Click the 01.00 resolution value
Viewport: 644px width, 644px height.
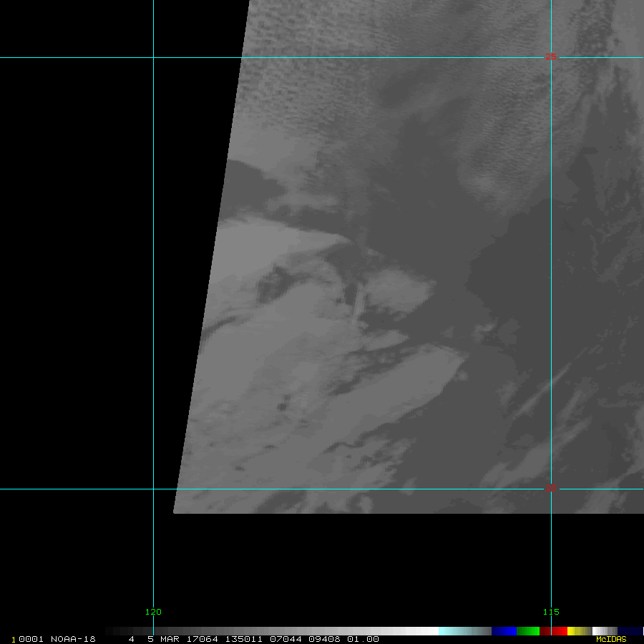363,639
